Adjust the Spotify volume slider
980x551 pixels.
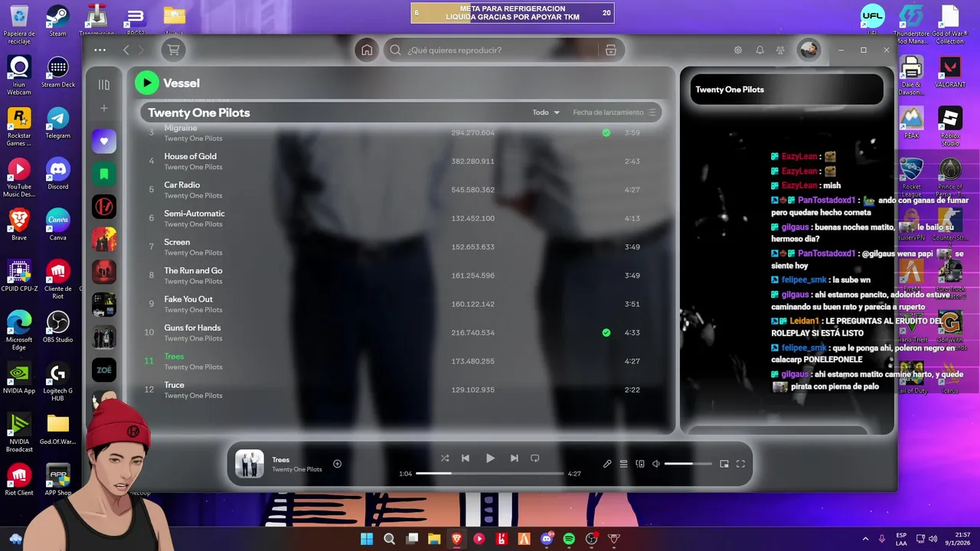coord(689,464)
